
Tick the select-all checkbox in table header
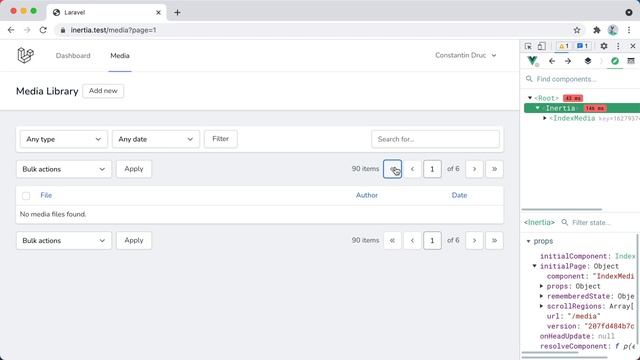pos(26,196)
